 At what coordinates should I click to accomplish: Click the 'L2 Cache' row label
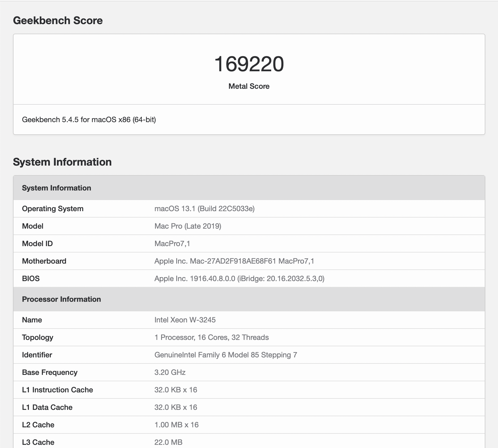click(x=38, y=425)
